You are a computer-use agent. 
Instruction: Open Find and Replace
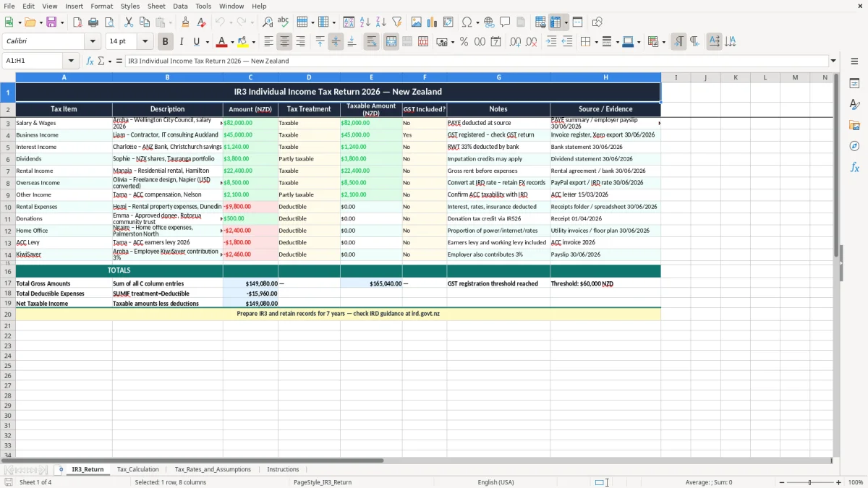268,22
